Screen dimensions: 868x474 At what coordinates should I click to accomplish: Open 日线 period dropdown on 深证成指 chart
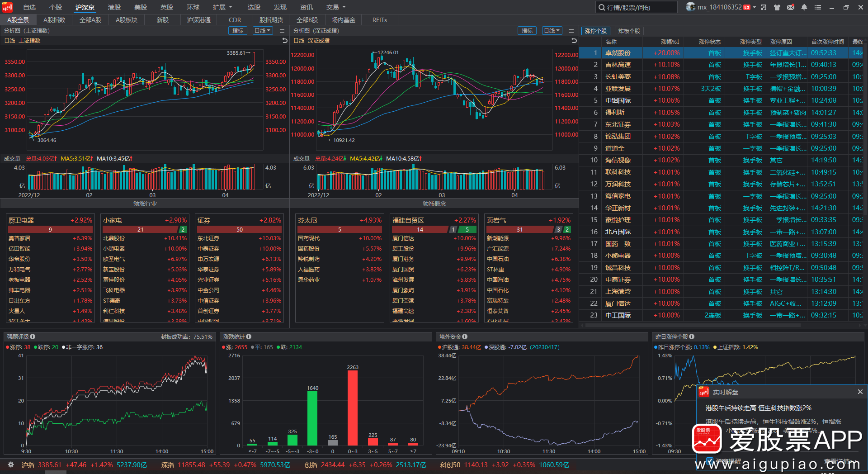pyautogui.click(x=552, y=31)
